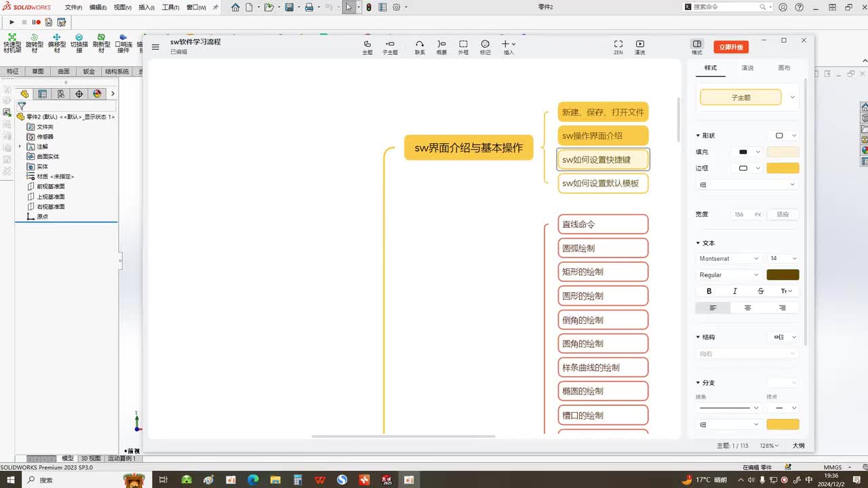Add a 概要 summary bracket
Viewport: 868px width, 488px height.
pos(441,47)
